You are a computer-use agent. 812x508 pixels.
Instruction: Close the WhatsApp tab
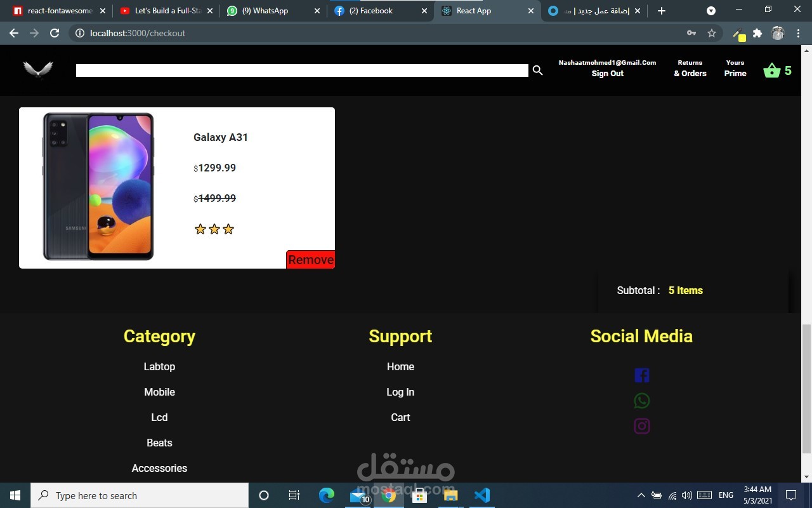coord(317,11)
